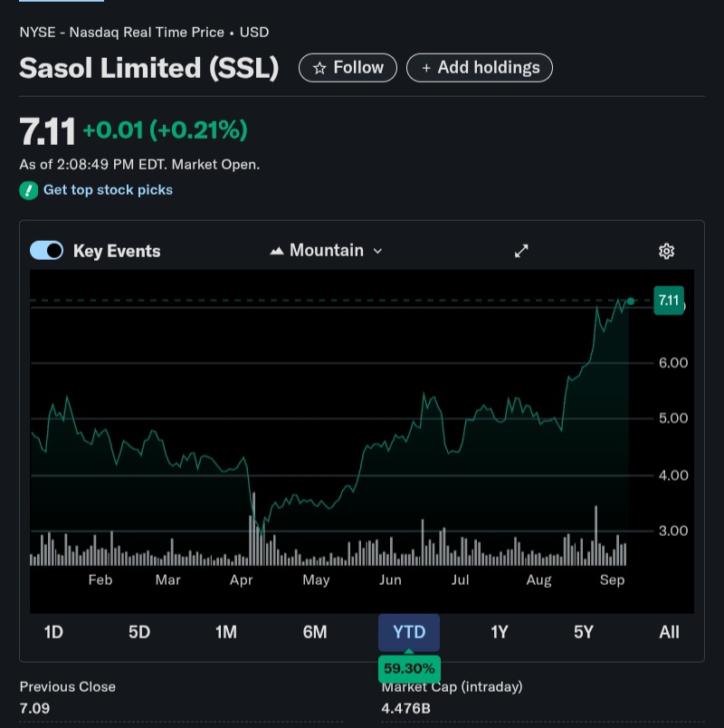Select the 1Y time range
The width and height of the screenshot is (724, 728).
pyautogui.click(x=500, y=632)
